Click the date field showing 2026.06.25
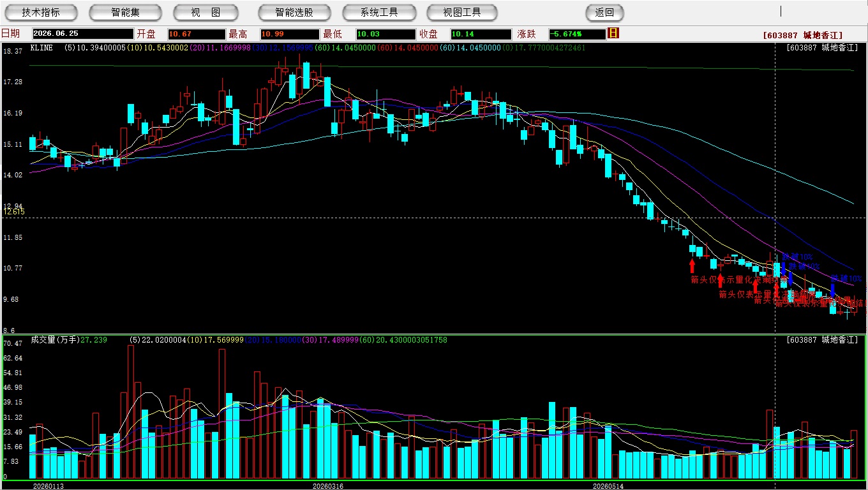Image resolution: width=868 pixels, height=490 pixels. 83,34
